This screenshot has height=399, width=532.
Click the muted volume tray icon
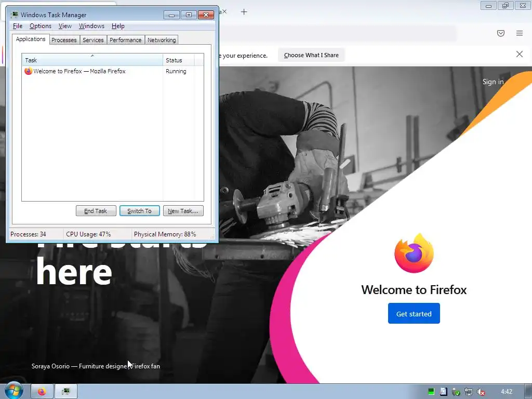pyautogui.click(x=481, y=392)
